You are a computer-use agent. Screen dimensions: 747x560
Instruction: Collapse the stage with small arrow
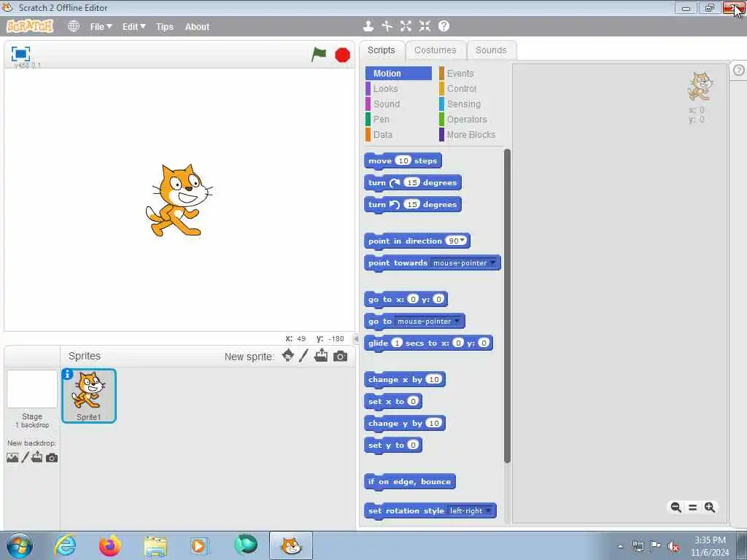click(x=355, y=339)
